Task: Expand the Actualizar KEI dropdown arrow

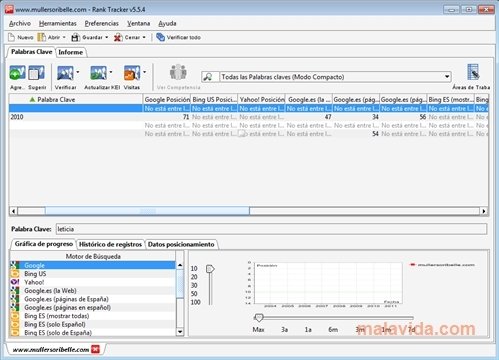Action: pos(111,72)
